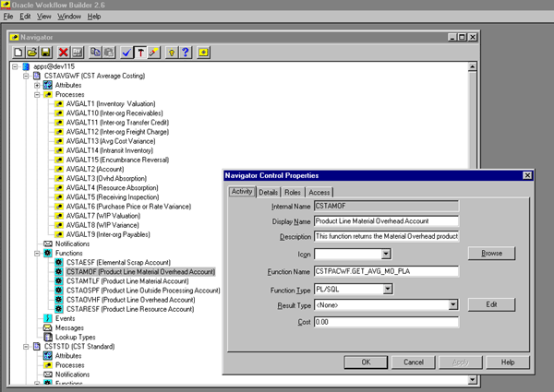Open the Icon dropdown list
This screenshot has width=554, height=392.
click(386, 254)
